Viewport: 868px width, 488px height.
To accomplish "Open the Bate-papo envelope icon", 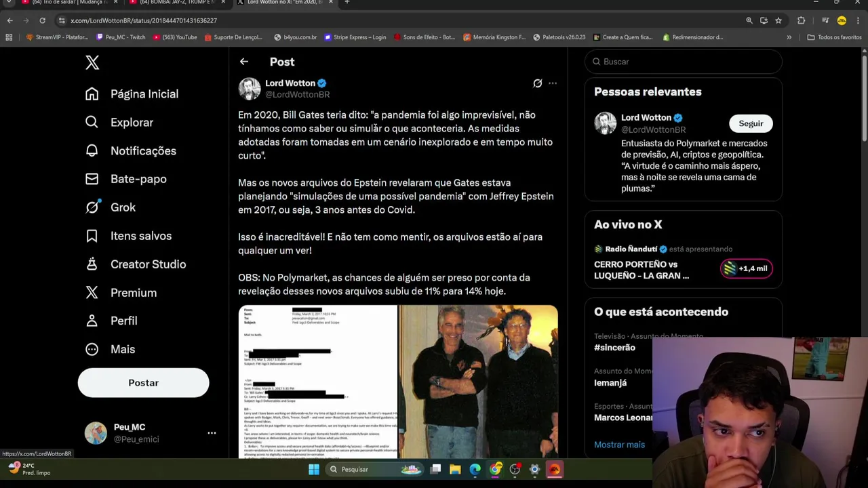I will pyautogui.click(x=92, y=179).
